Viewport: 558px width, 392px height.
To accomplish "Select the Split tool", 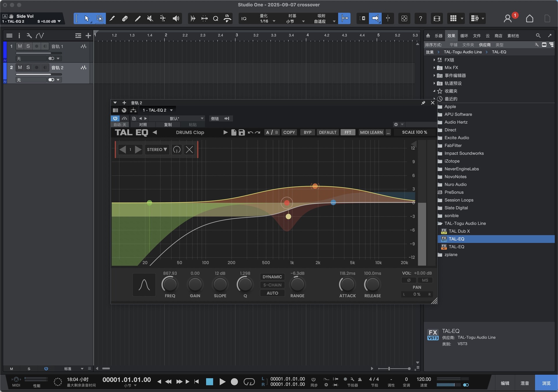I will [112, 19].
